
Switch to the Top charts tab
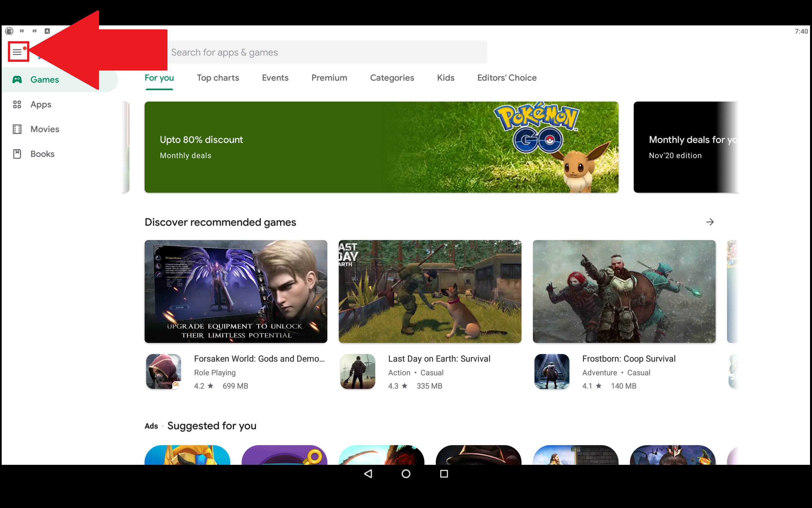[218, 78]
